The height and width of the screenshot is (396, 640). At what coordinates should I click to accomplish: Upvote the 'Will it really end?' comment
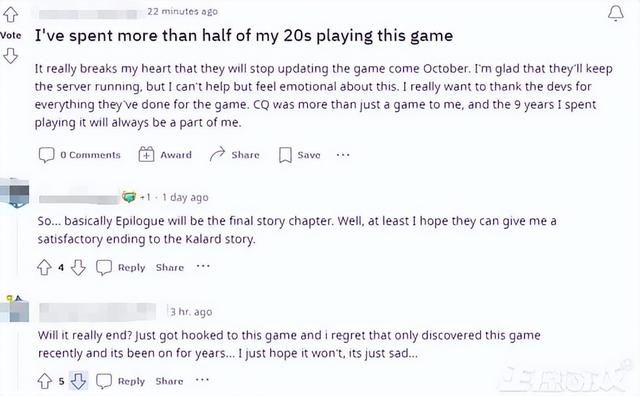click(44, 381)
